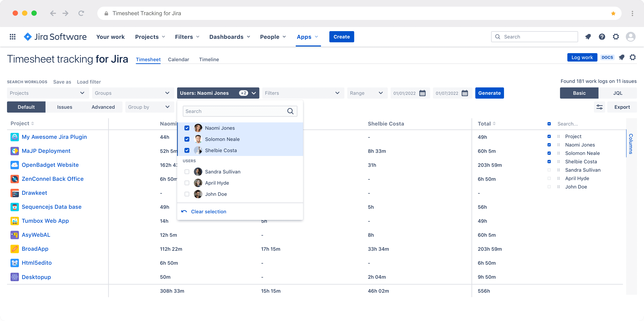Sort by the Total column arrows
This screenshot has width=644, height=321.
494,123
